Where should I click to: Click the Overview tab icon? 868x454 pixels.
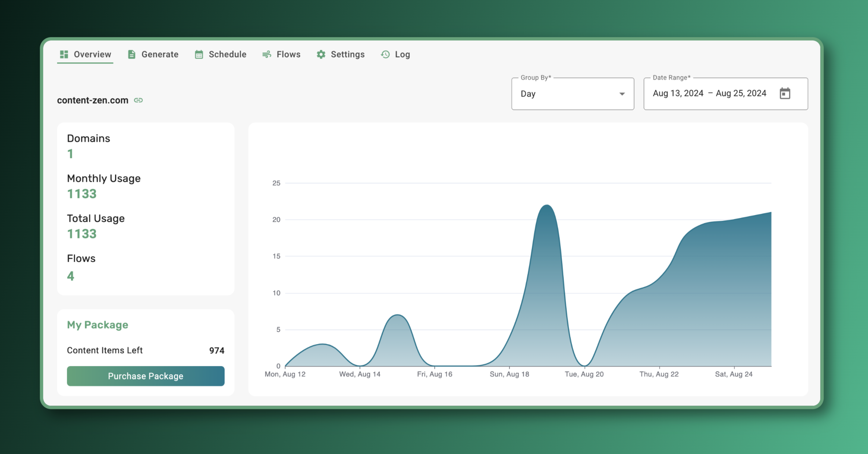click(x=63, y=54)
